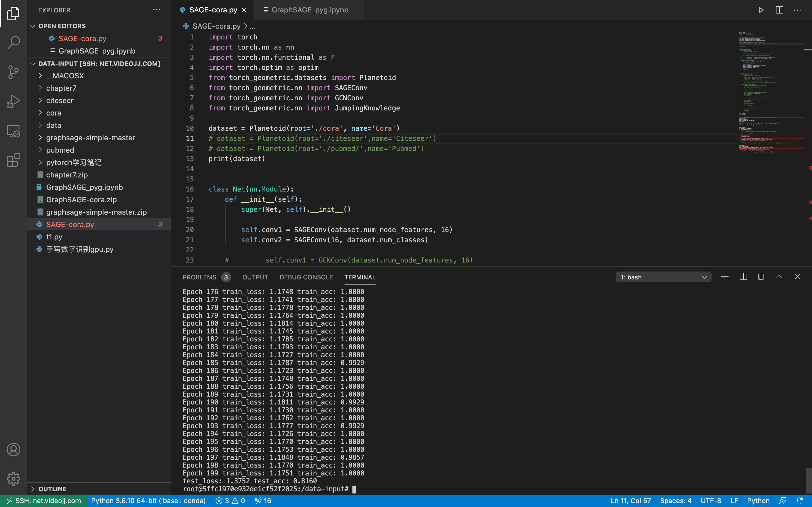Open the bash terminal selector dropdown
This screenshot has width=812, height=507.
[663, 277]
